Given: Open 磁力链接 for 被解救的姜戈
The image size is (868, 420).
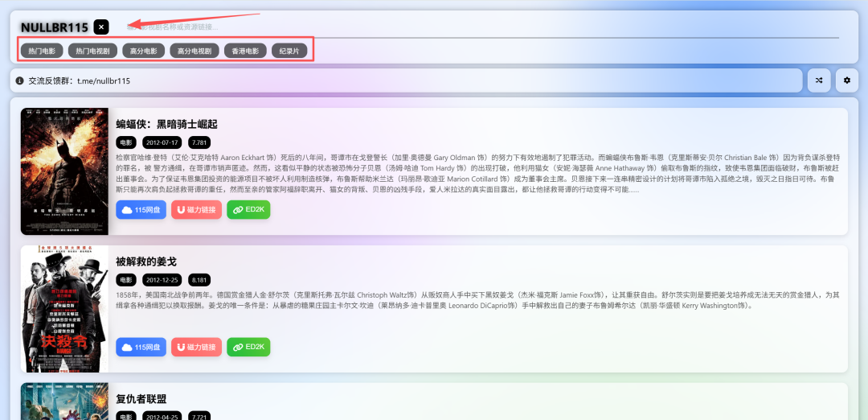Looking at the screenshot, I should [x=197, y=347].
